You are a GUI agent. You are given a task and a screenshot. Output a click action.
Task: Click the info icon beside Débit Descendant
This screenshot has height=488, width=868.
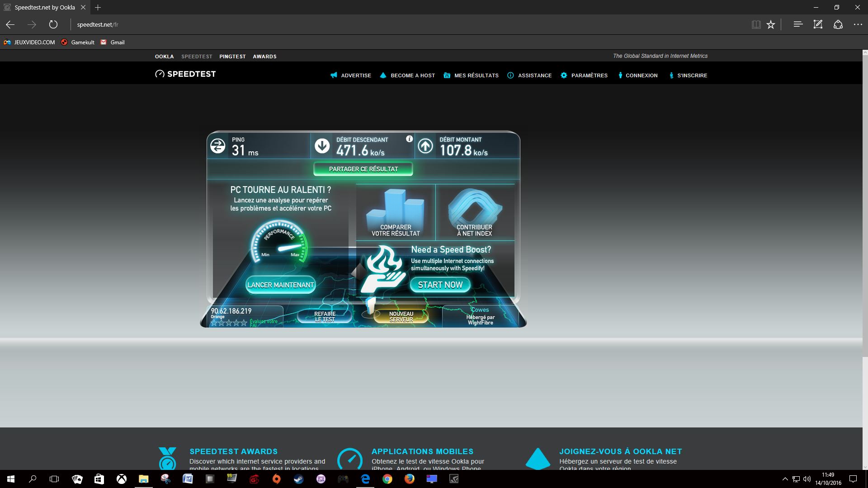(409, 140)
